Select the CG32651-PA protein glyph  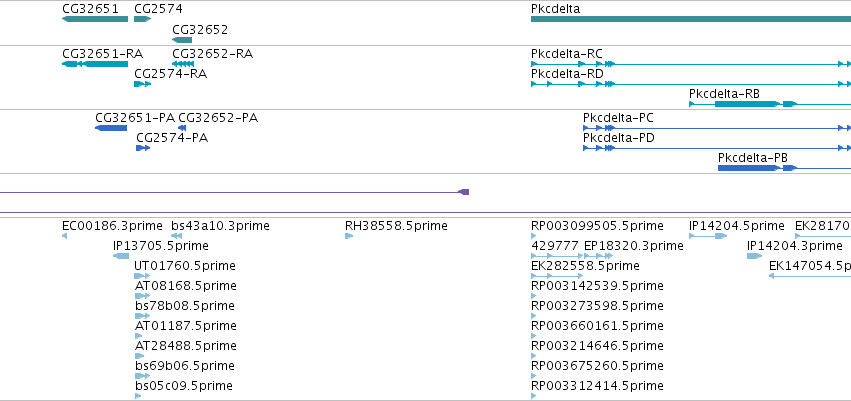111,128
